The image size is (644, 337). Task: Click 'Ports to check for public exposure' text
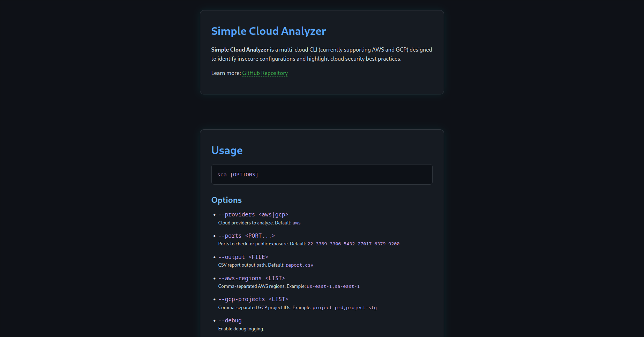coord(254,244)
